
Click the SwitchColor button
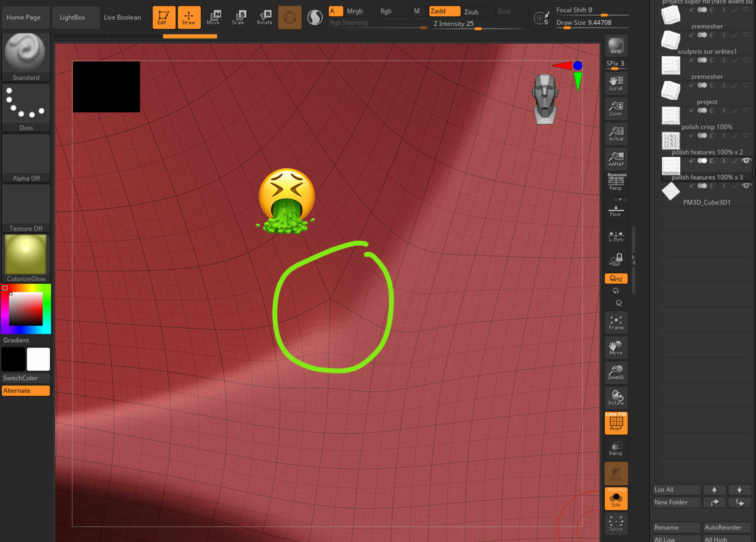pos(26,378)
